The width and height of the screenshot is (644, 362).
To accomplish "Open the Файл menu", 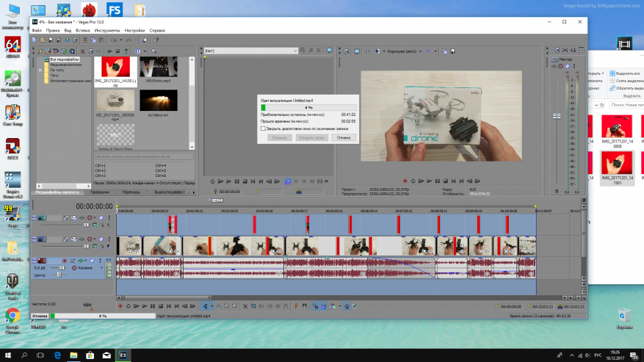I will [36, 30].
